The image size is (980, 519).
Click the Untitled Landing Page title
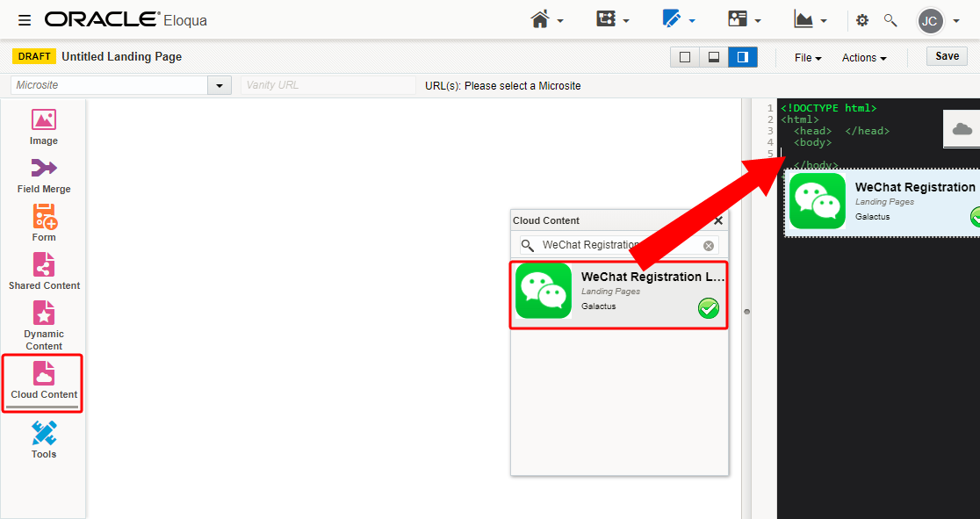click(122, 57)
